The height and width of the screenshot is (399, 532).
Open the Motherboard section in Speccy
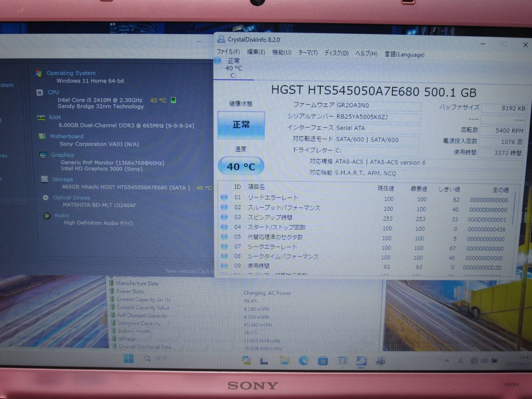pos(66,136)
